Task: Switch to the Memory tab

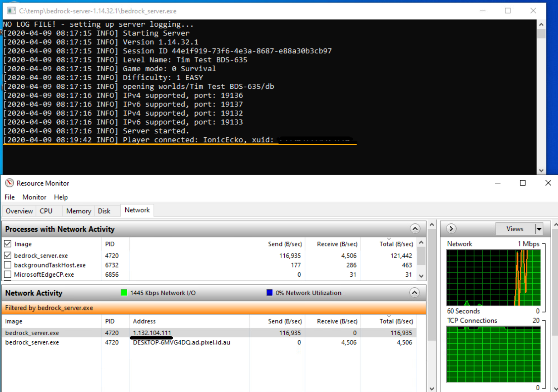Action: tap(78, 211)
